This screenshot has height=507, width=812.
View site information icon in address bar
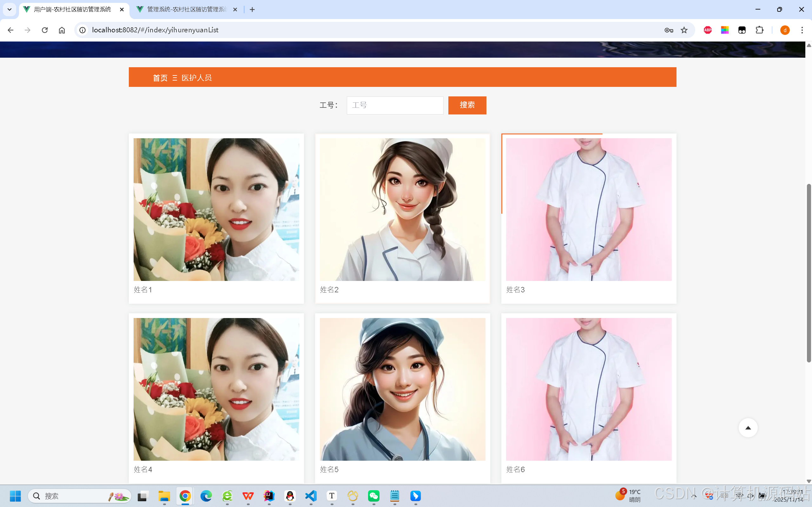click(82, 30)
